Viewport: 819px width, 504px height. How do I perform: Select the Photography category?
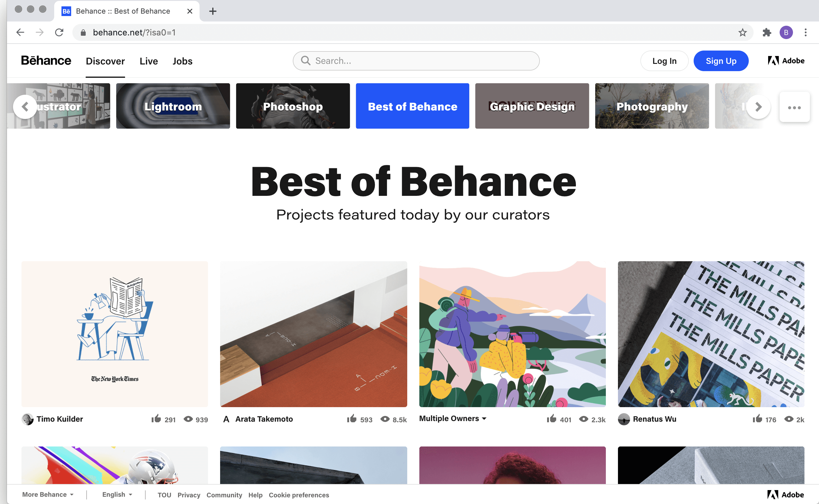pyautogui.click(x=652, y=106)
